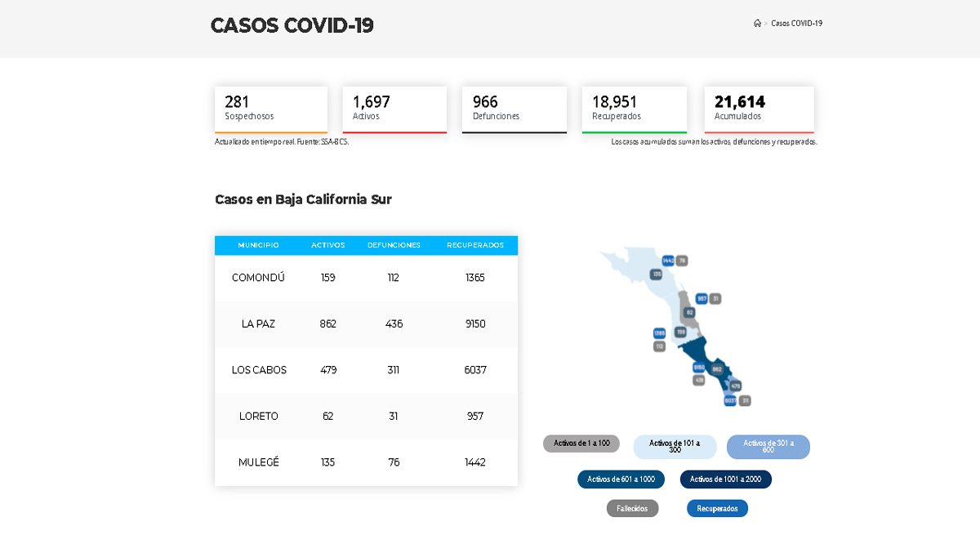Click Loreto's 957 recuperados table cell

(x=475, y=416)
